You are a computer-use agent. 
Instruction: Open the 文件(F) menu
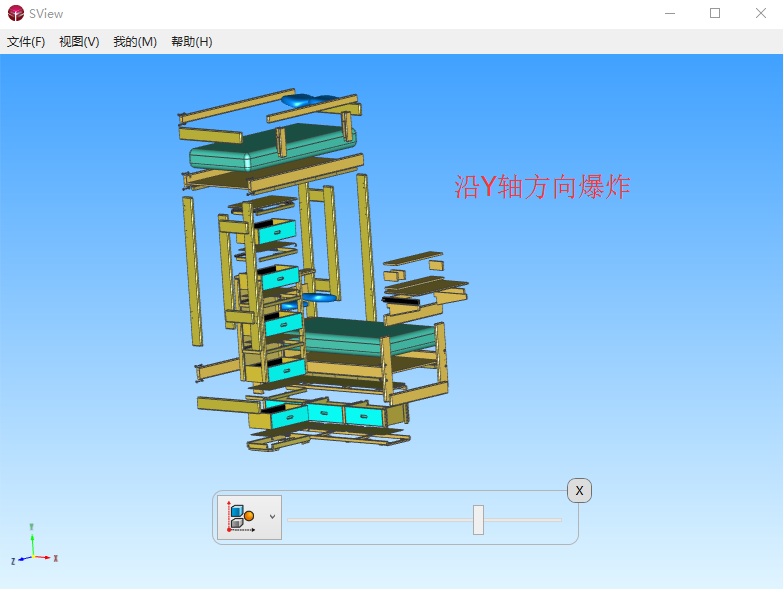coord(26,41)
